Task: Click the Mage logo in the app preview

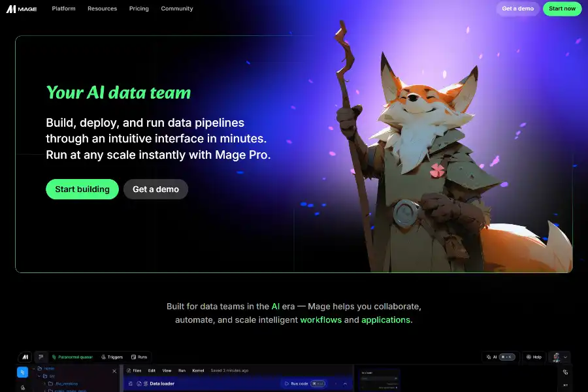Action: 25,357
